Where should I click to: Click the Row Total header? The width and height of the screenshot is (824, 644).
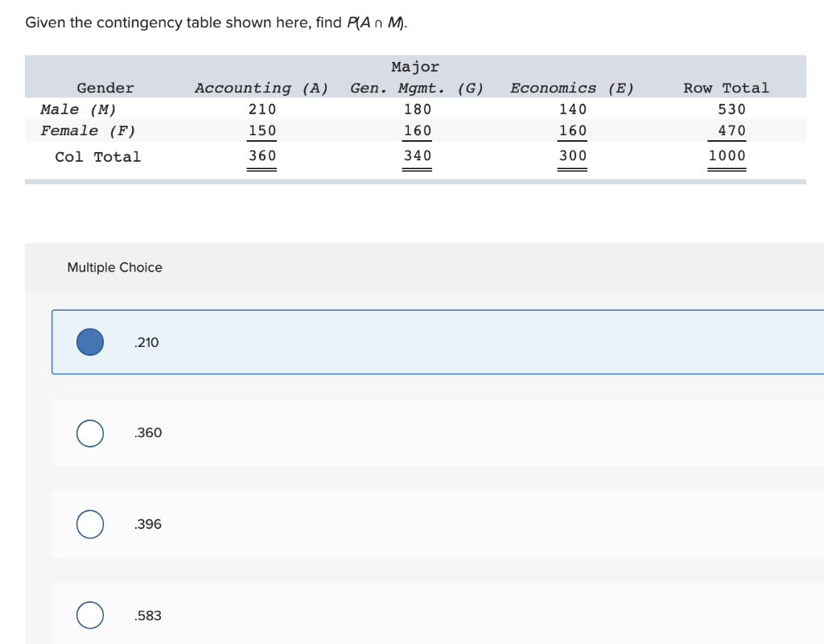(726, 88)
